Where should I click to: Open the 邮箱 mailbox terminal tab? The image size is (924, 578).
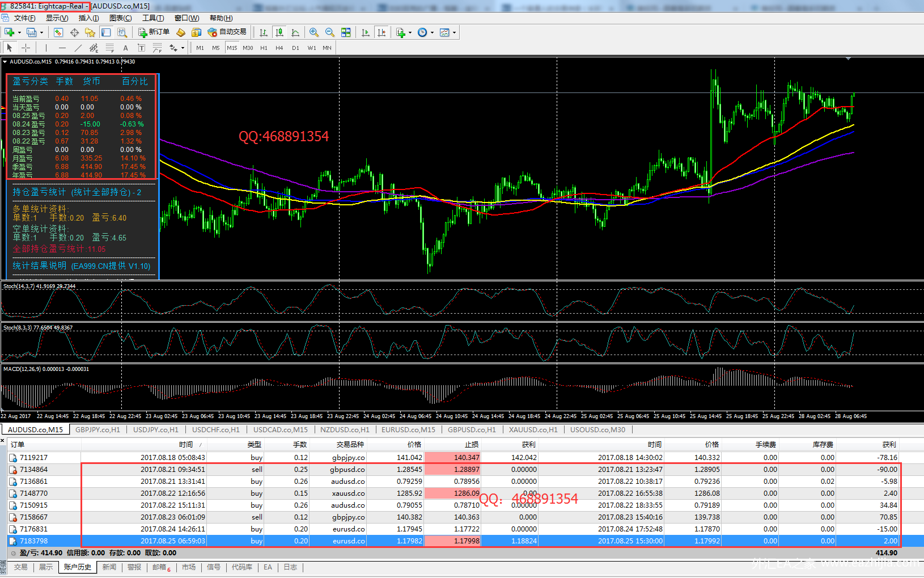pyautogui.click(x=161, y=567)
